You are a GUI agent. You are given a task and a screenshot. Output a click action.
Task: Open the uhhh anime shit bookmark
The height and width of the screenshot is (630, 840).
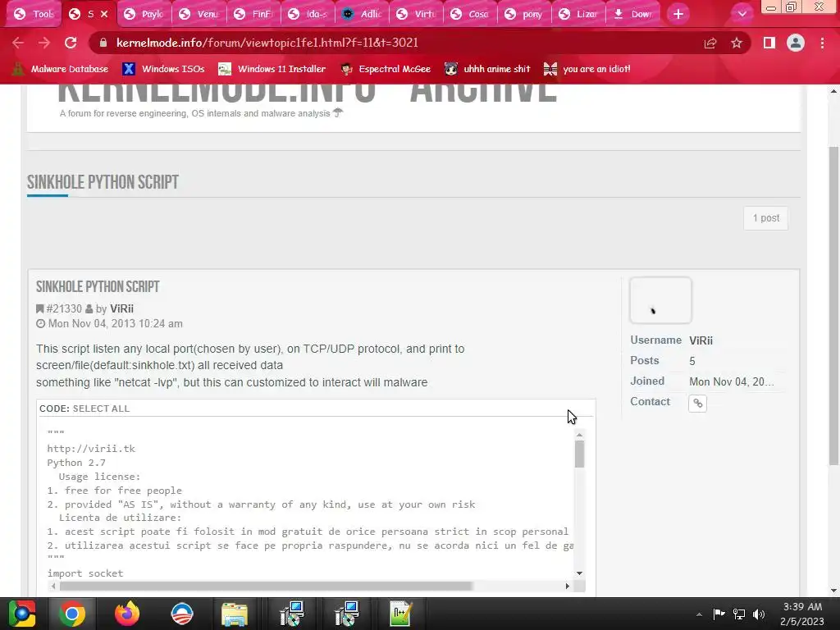tap(487, 69)
